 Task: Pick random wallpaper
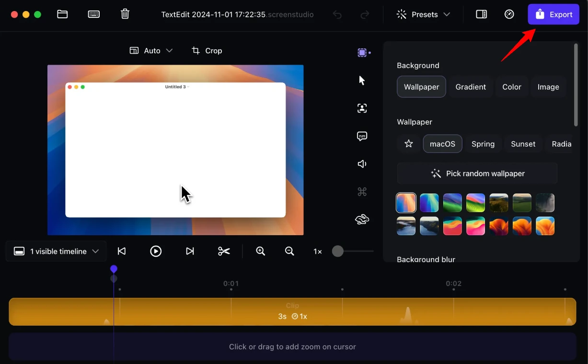477,173
